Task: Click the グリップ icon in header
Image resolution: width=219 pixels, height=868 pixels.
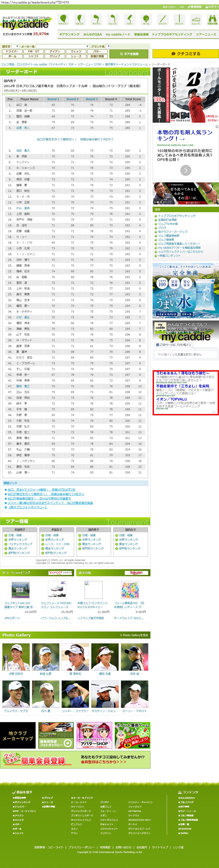Action: coord(179,19)
